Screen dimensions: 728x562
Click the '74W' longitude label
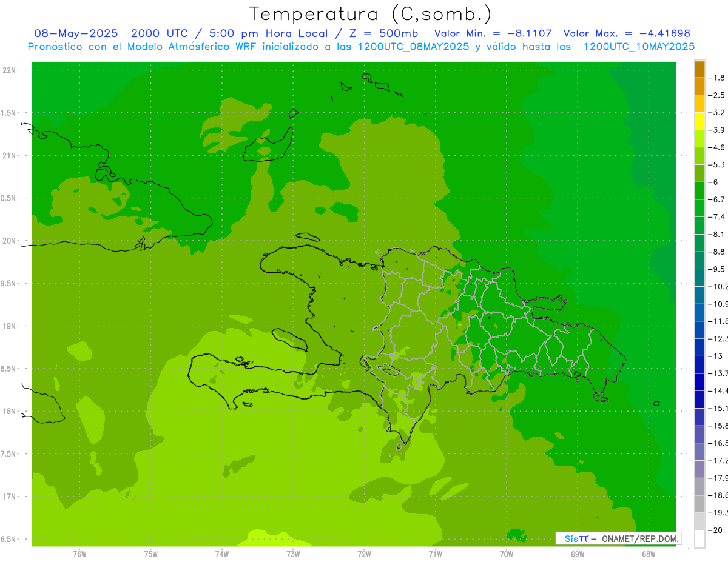(222, 554)
